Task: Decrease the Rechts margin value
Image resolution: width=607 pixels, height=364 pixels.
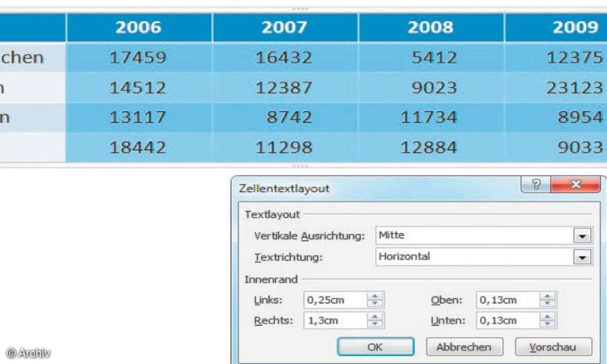Action: point(375,324)
